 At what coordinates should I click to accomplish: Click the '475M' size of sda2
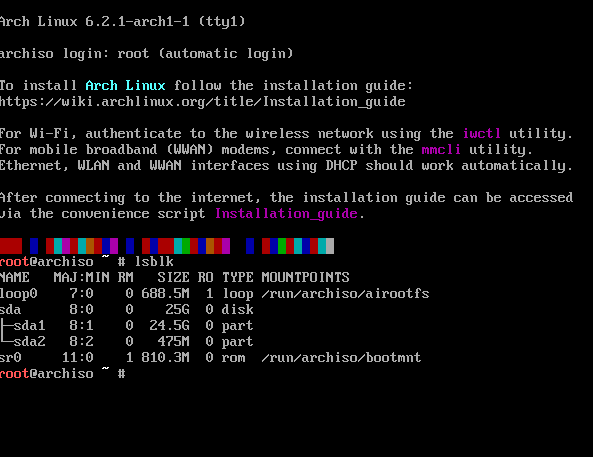173,342
